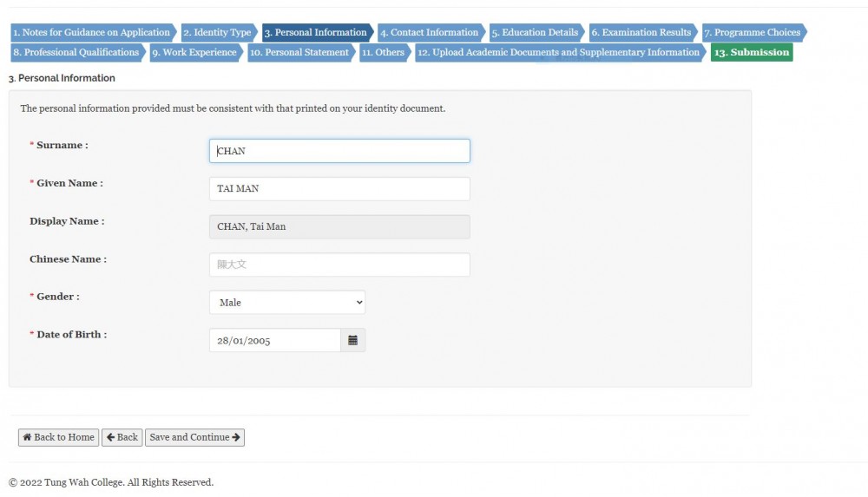Select the Chinese Name input box
The height and width of the screenshot is (497, 868).
[x=339, y=265]
